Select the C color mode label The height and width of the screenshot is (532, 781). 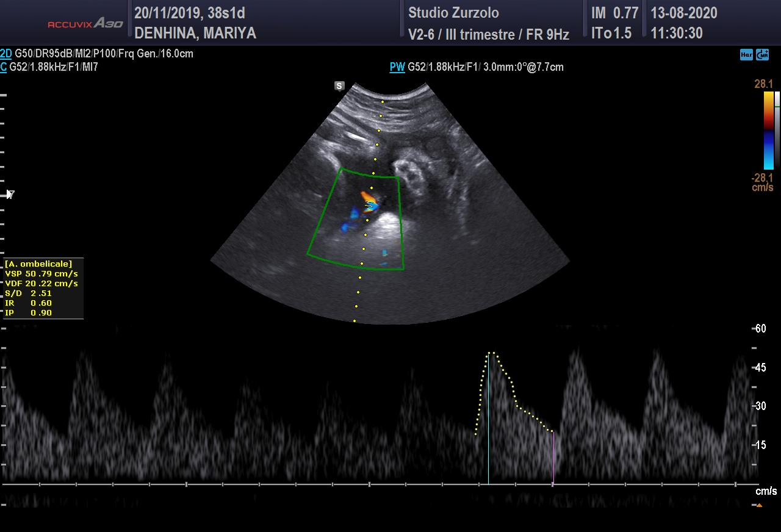pos(4,67)
